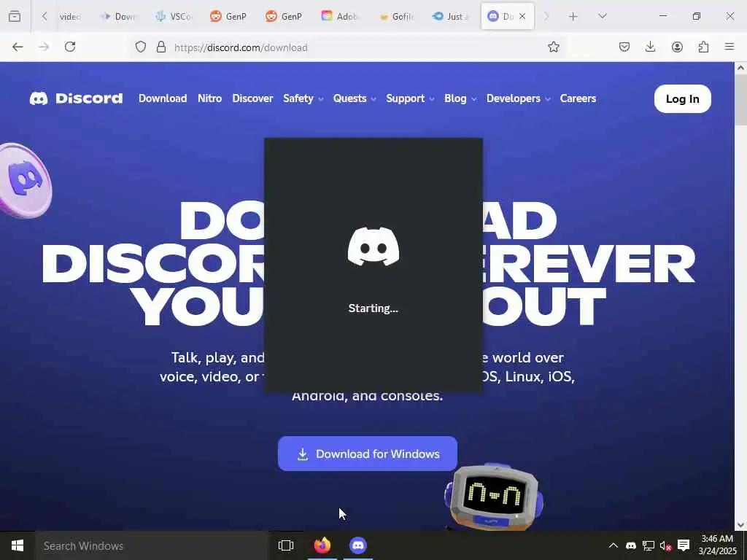Image resolution: width=747 pixels, height=560 pixels.
Task: Click the Discord logo home link
Action: [76, 98]
